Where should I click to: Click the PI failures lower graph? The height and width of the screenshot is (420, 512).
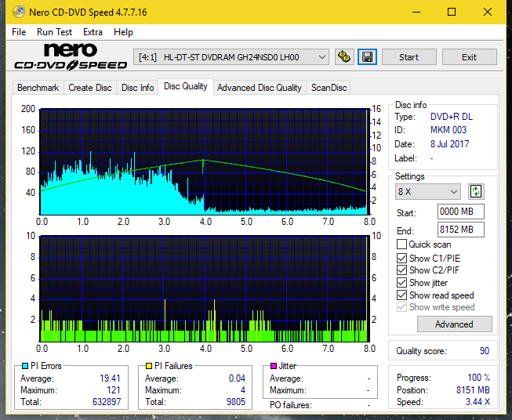pos(205,289)
